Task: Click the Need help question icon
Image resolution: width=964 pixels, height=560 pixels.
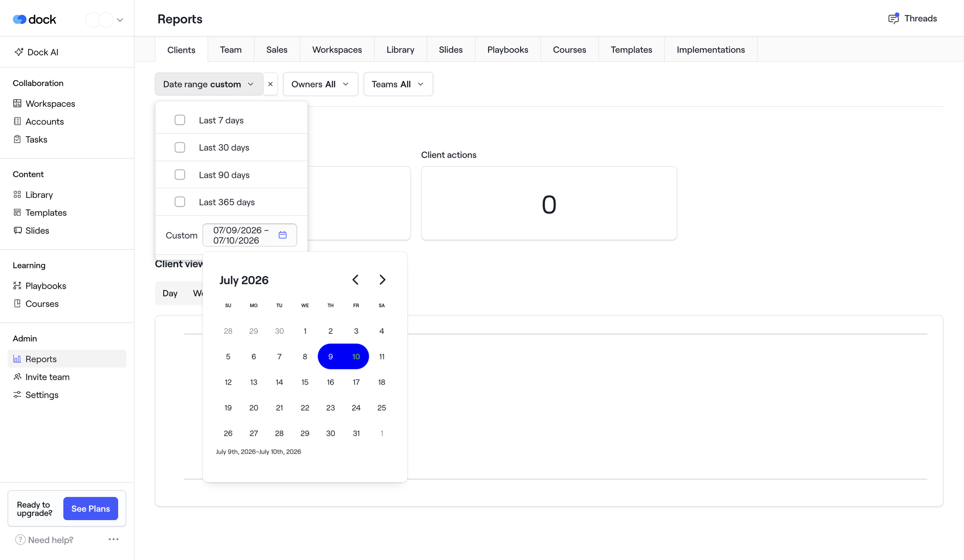Action: 20,540
